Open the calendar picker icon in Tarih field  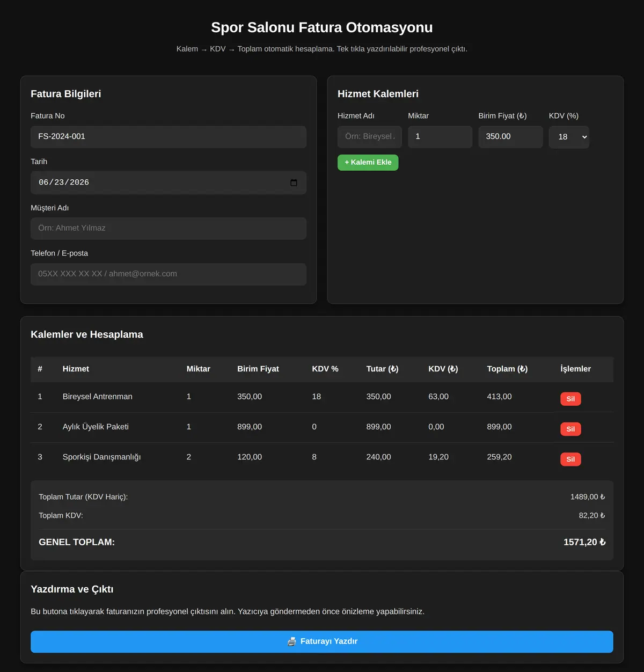pyautogui.click(x=294, y=182)
